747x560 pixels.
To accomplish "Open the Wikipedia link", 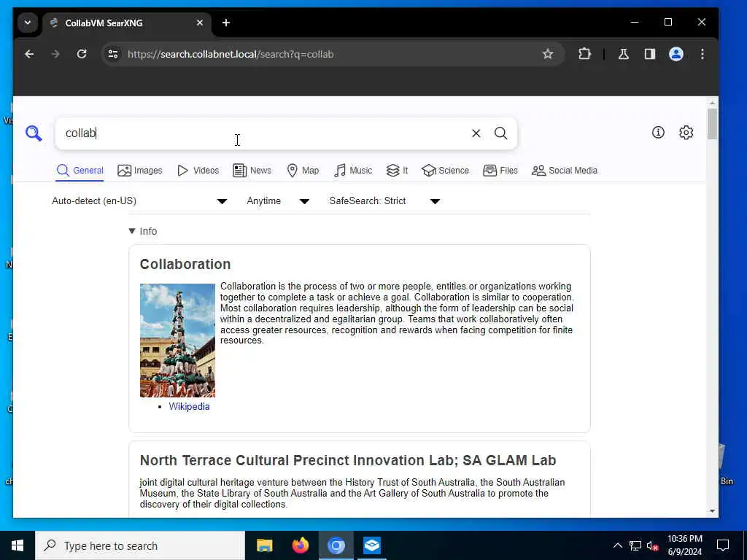I will [189, 406].
